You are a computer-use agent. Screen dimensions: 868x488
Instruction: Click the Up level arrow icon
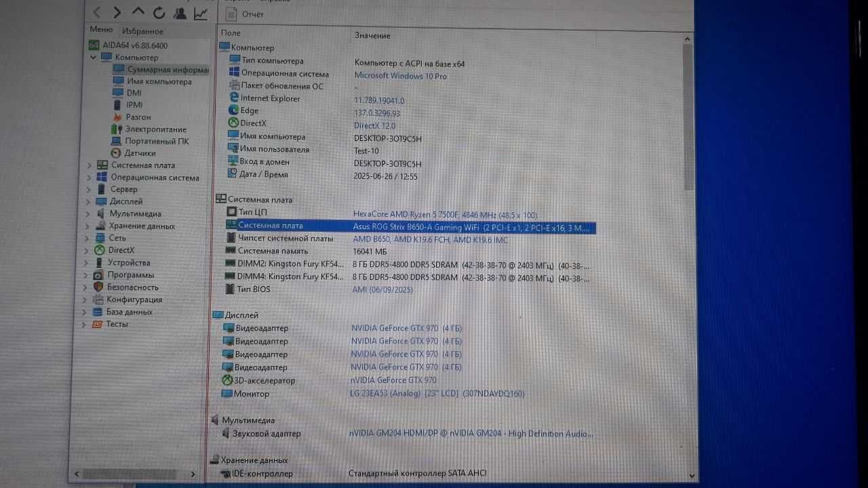pyautogui.click(x=138, y=12)
